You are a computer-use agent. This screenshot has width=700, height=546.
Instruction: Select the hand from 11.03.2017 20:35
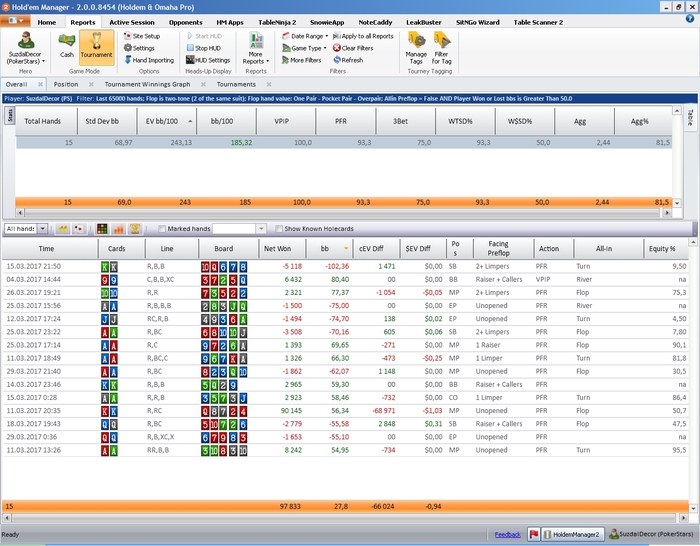345,411
